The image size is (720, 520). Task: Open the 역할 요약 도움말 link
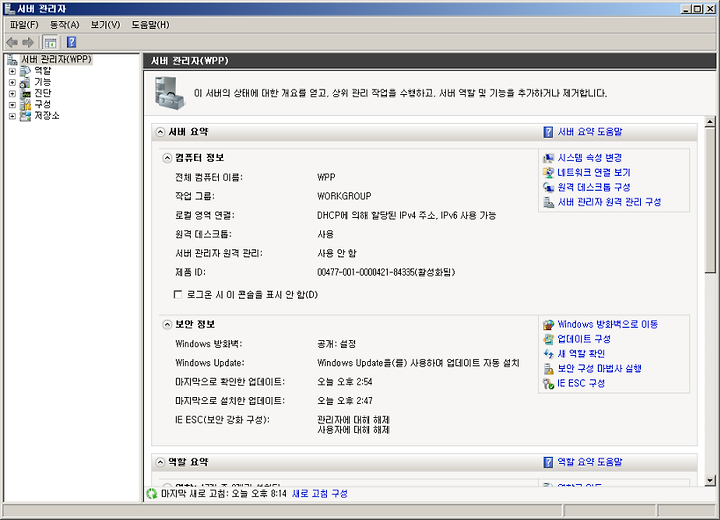tap(590, 462)
